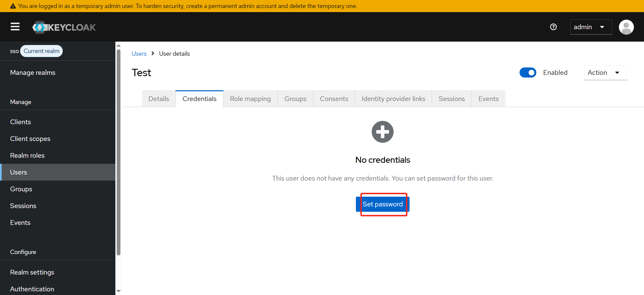The height and width of the screenshot is (295, 644).
Task: Open Clients in sidebar
Action: pyautogui.click(x=58, y=122)
